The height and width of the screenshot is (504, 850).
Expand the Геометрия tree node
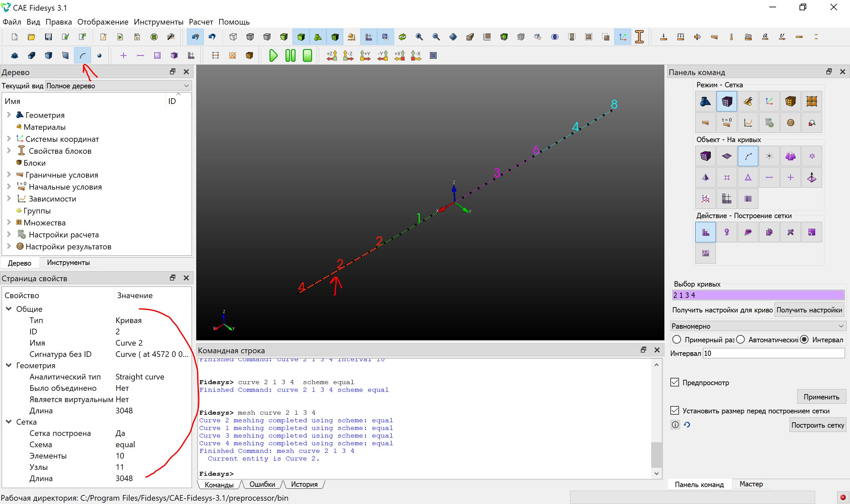point(9,115)
